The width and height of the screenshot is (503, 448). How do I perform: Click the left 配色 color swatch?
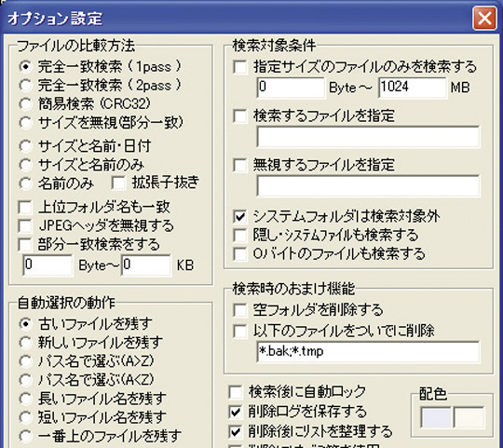tap(436, 417)
